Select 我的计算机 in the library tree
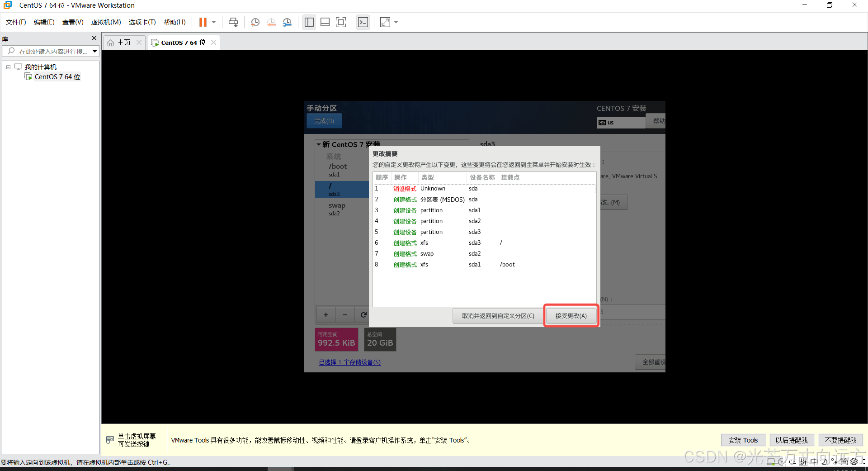868x471 pixels. [41, 67]
